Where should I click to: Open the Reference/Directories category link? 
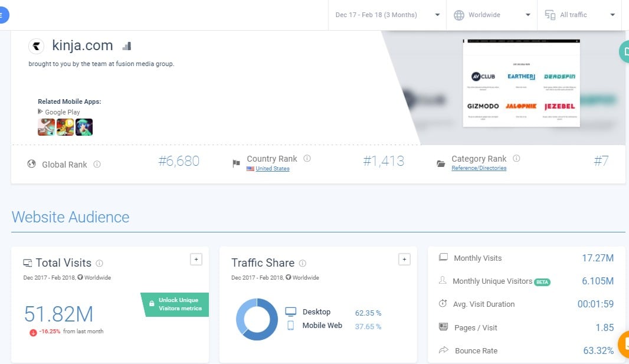click(x=479, y=168)
